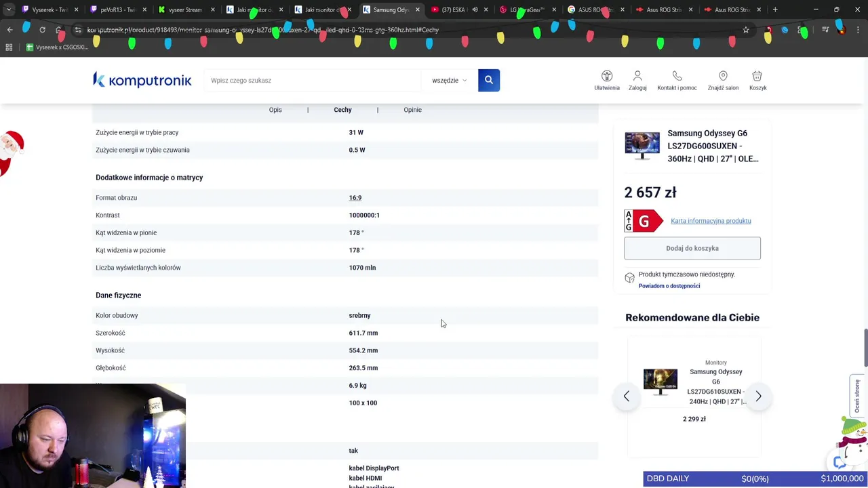Switch to the Opis section tab
Screen dimensions: 868x488
275,110
